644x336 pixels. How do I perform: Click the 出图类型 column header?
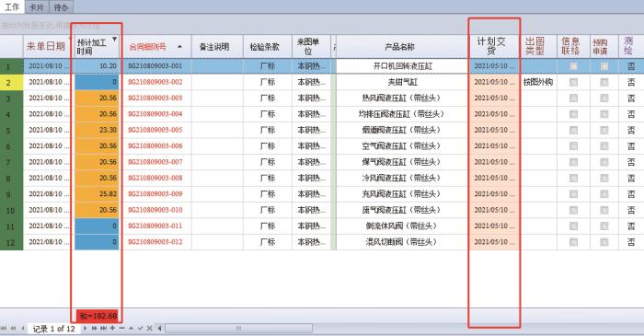[x=538, y=46]
